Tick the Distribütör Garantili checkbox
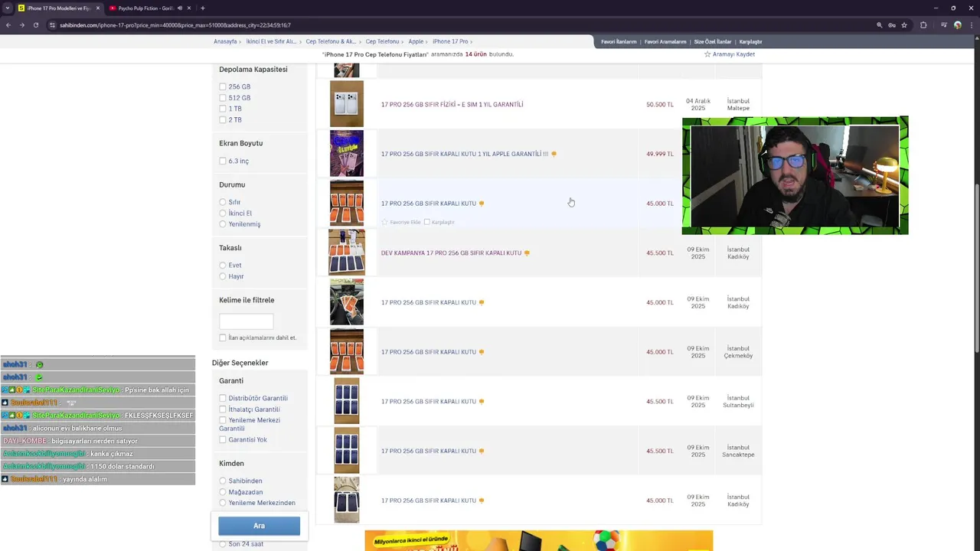This screenshot has height=551, width=980. tap(223, 398)
